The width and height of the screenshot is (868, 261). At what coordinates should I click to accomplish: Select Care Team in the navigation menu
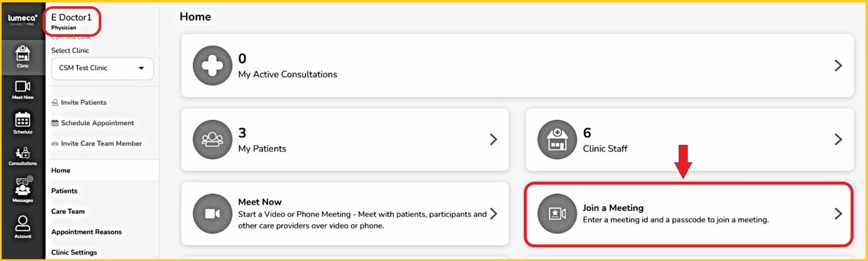pyautogui.click(x=68, y=212)
